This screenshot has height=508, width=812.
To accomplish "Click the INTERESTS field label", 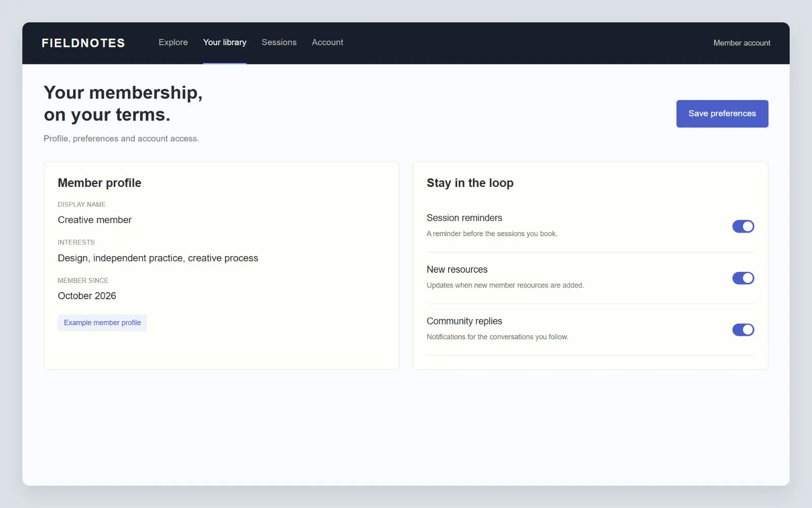I will (76, 243).
